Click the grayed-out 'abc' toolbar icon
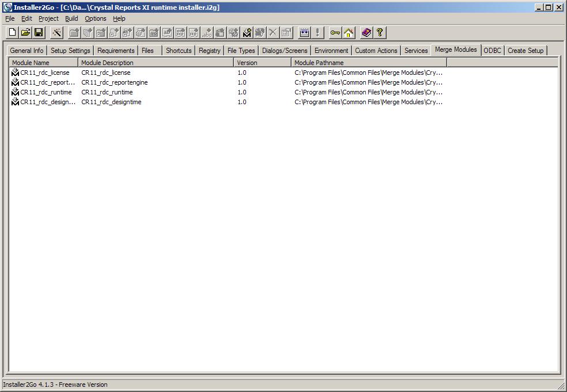This screenshot has width=567, height=392. [x=207, y=32]
